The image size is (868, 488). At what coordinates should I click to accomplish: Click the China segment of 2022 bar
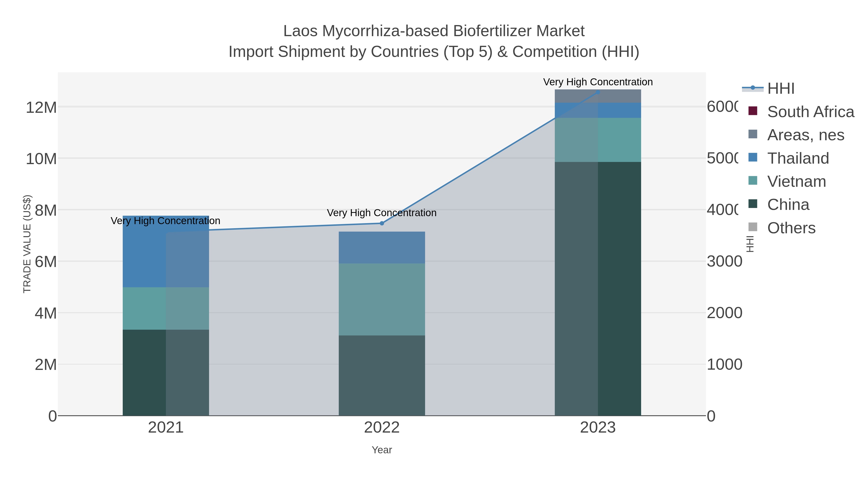[382, 375]
